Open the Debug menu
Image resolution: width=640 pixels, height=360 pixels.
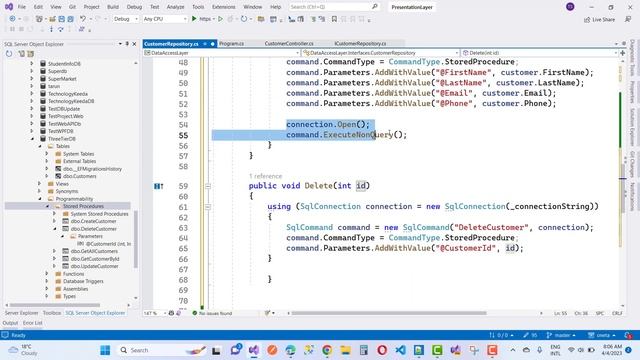point(134,7)
